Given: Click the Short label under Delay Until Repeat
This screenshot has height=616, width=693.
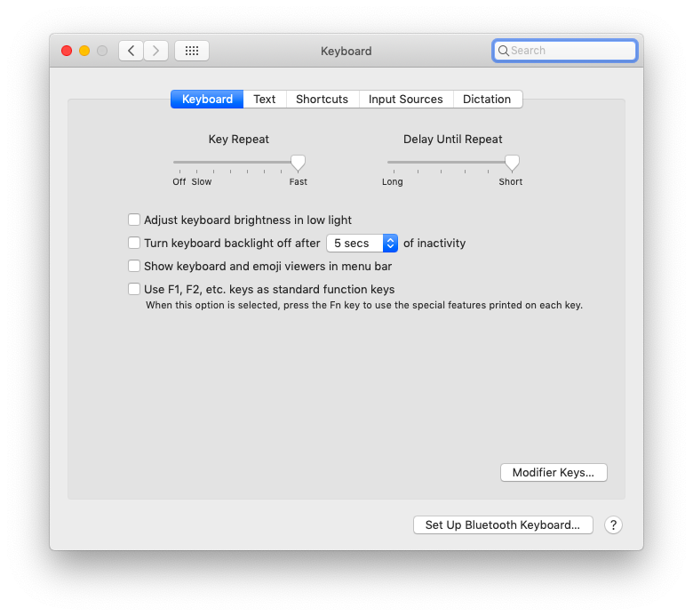Looking at the screenshot, I should click(x=511, y=181).
